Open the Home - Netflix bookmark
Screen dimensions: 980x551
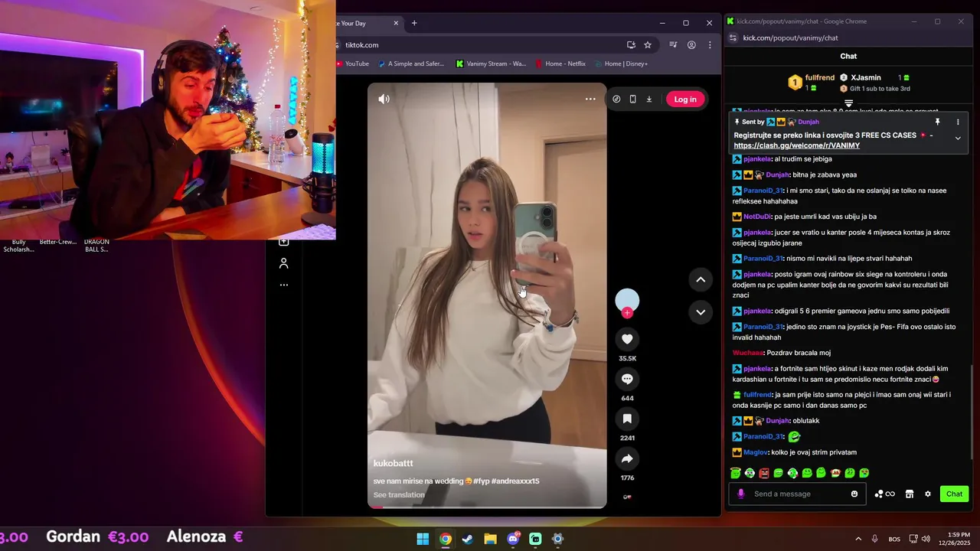(560, 64)
